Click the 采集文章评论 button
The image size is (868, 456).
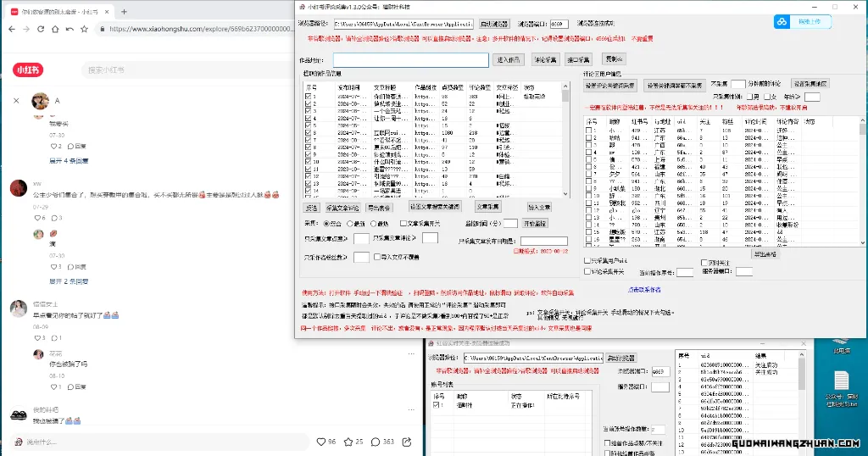(342, 208)
